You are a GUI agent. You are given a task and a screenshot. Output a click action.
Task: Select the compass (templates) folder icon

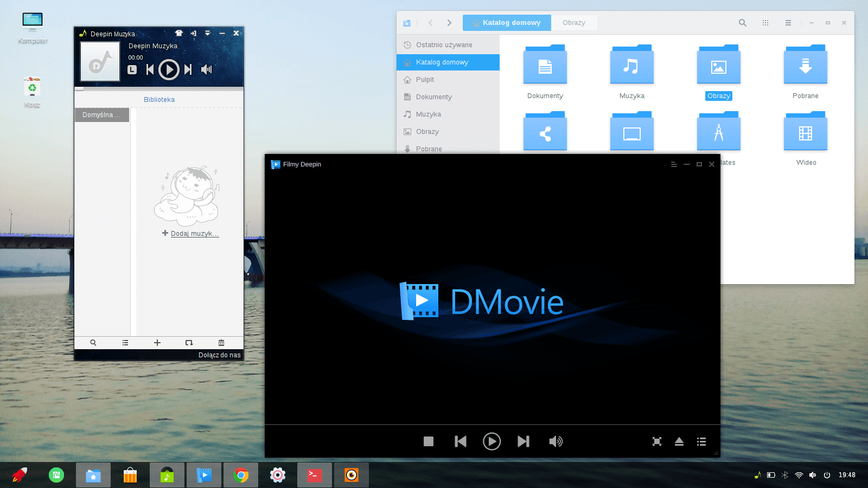[x=719, y=131]
